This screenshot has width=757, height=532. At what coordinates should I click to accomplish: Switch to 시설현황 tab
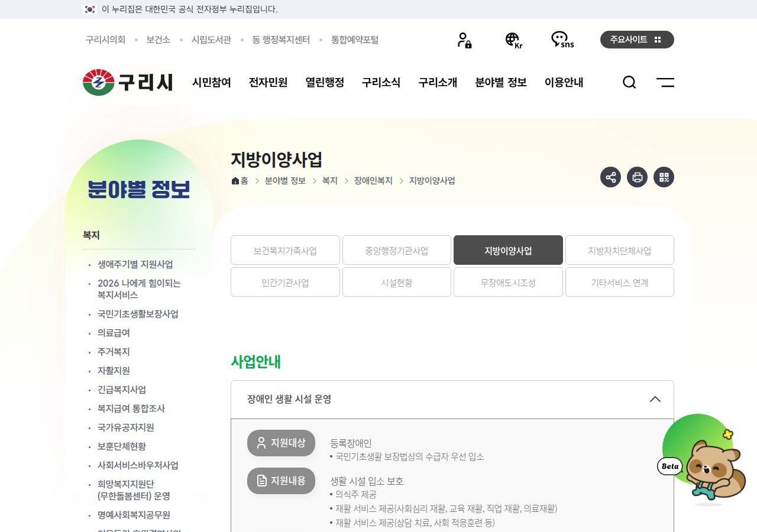click(x=397, y=282)
